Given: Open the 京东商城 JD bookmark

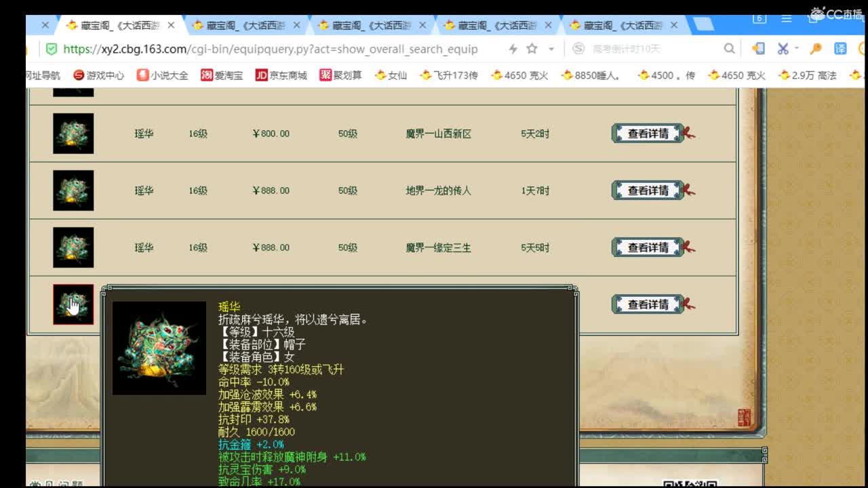Looking at the screenshot, I should click(x=281, y=75).
